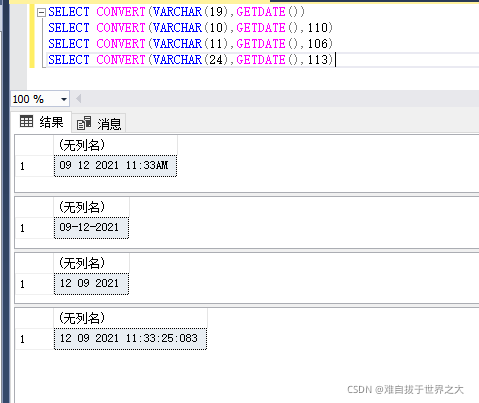The width and height of the screenshot is (479, 403).
Task: Click the (无列名) column header of the first result
Action: 115,145
